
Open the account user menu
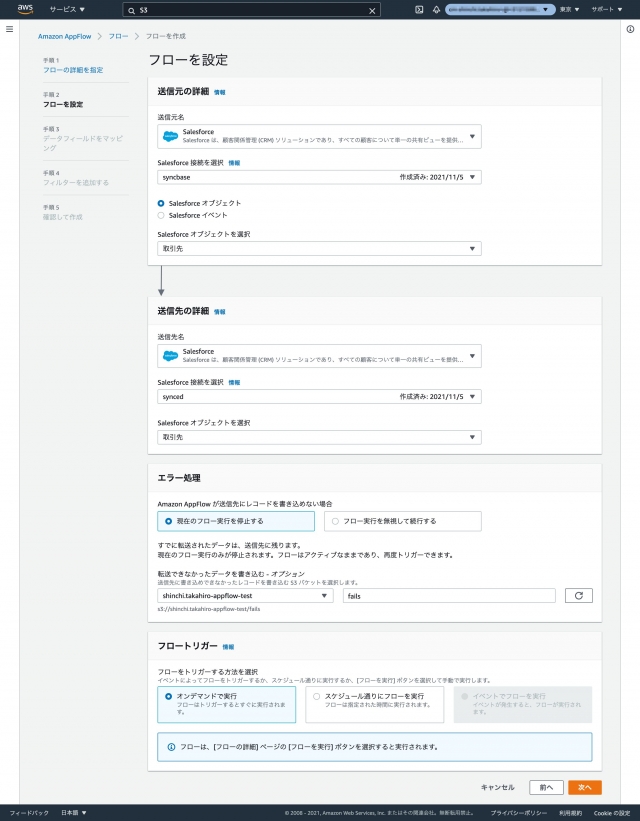point(500,9)
